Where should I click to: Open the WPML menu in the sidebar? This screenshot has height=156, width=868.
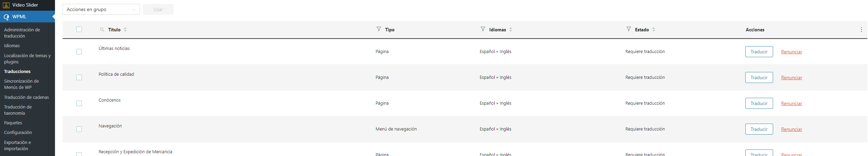[x=19, y=17]
